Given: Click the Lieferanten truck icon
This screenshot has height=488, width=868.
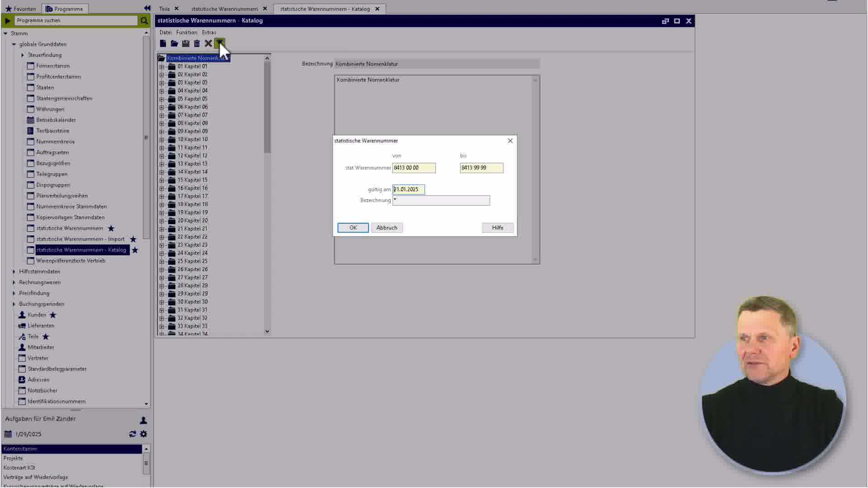Looking at the screenshot, I should tap(22, 326).
